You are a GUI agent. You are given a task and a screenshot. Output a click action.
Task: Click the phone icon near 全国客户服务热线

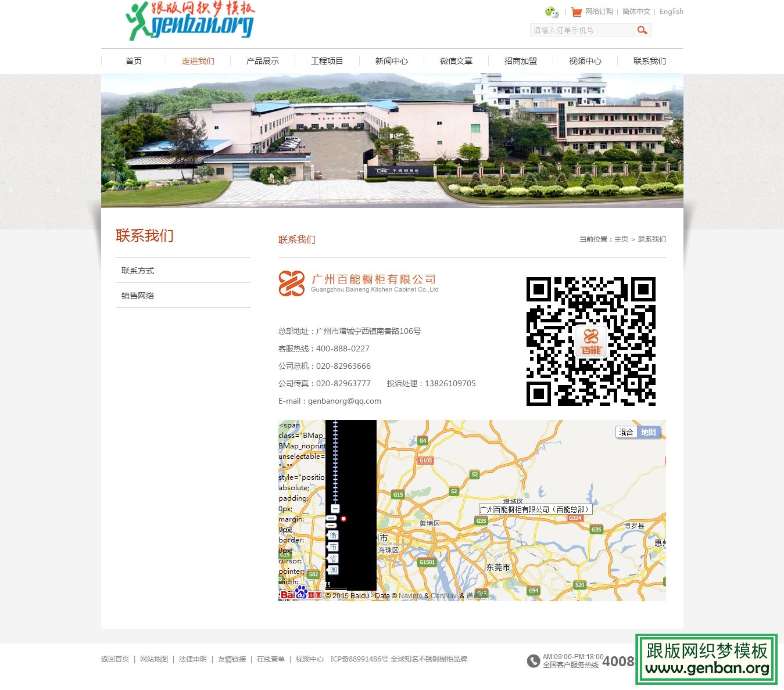coord(533,661)
